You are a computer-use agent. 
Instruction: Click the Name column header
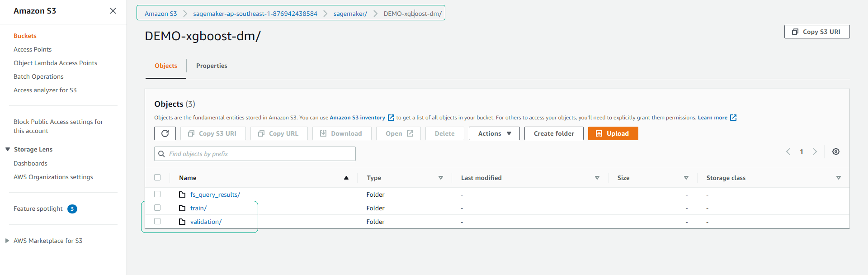[x=188, y=178]
